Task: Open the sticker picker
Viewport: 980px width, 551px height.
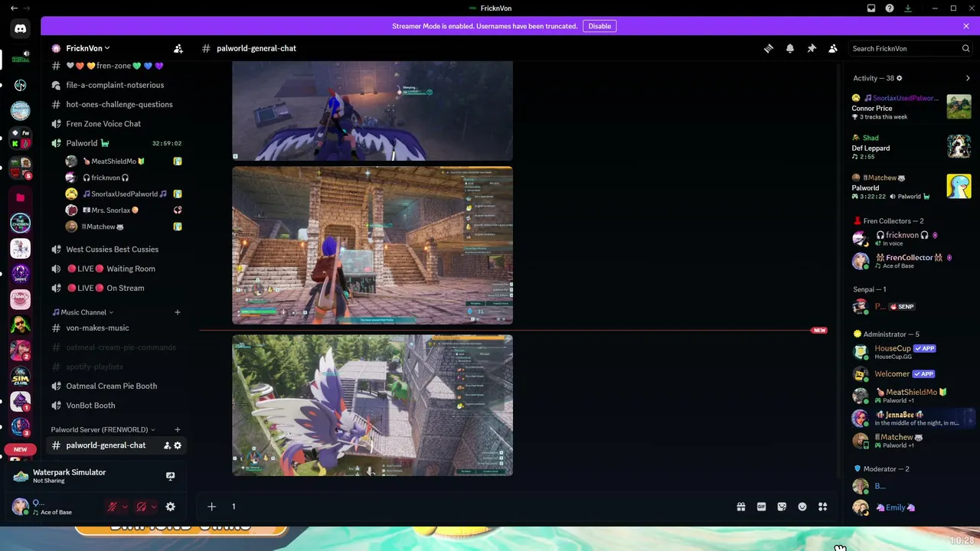Action: (x=782, y=507)
